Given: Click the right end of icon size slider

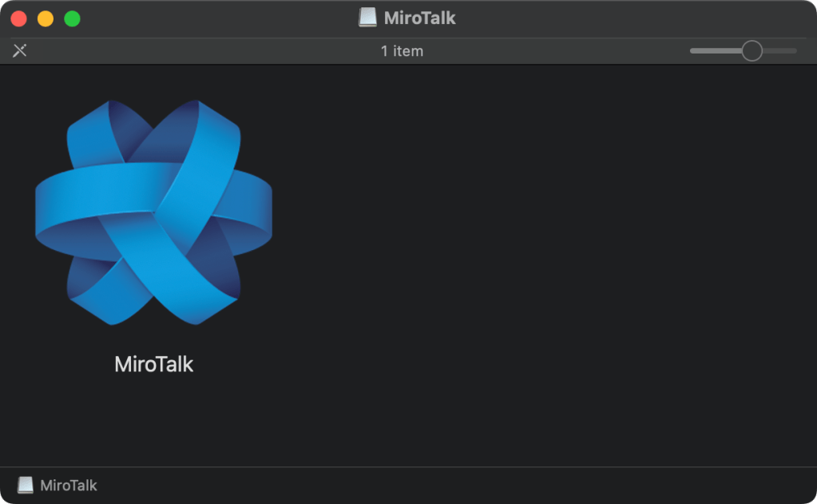Looking at the screenshot, I should tap(795, 51).
